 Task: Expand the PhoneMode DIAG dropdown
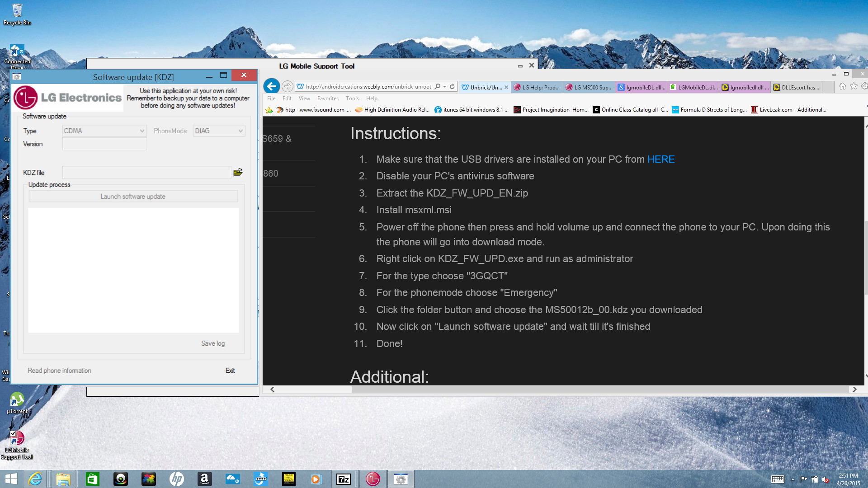[241, 131]
